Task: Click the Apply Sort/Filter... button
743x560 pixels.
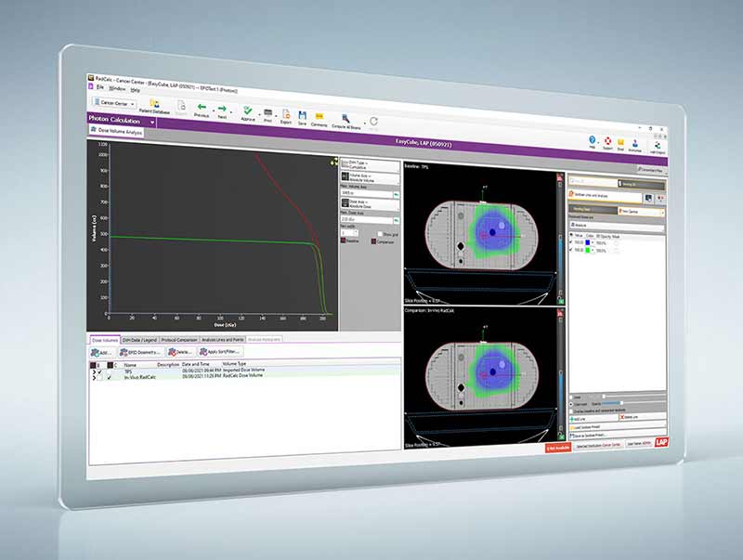Action: 220,352
